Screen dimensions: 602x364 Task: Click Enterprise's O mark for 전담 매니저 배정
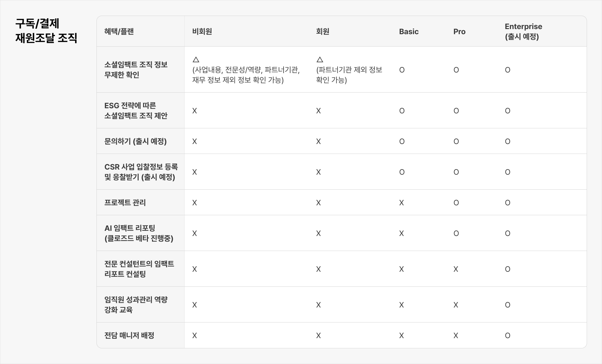(507, 336)
